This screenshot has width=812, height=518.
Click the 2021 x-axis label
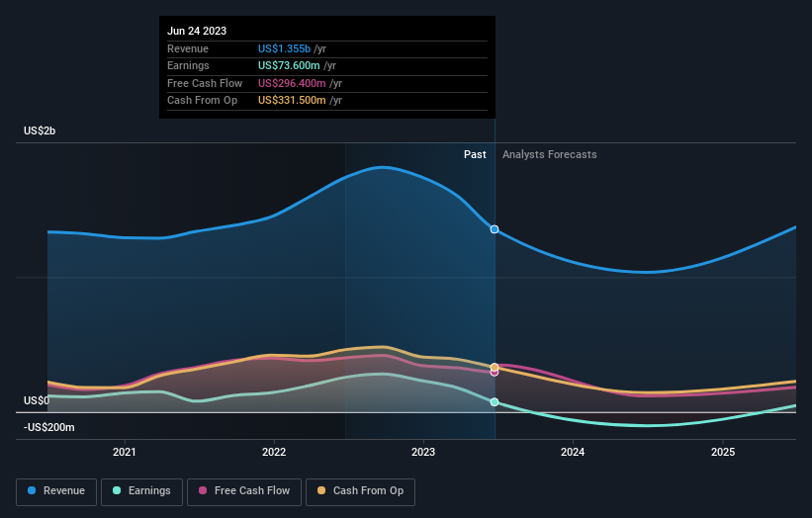coord(125,452)
